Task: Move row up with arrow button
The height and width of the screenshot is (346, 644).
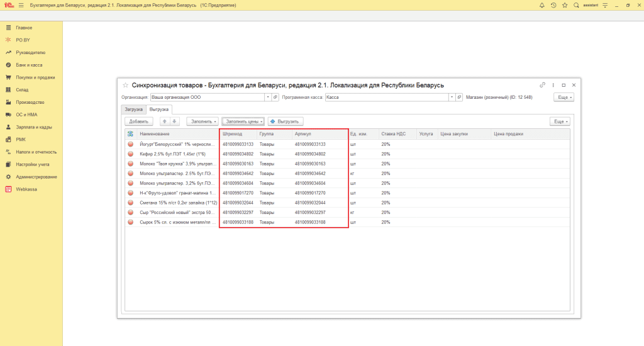Action: (x=164, y=121)
